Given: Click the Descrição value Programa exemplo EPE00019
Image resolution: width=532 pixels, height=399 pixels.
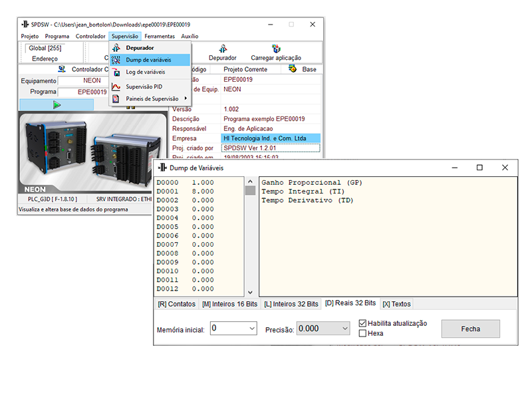Looking at the screenshot, I should click(x=271, y=119).
